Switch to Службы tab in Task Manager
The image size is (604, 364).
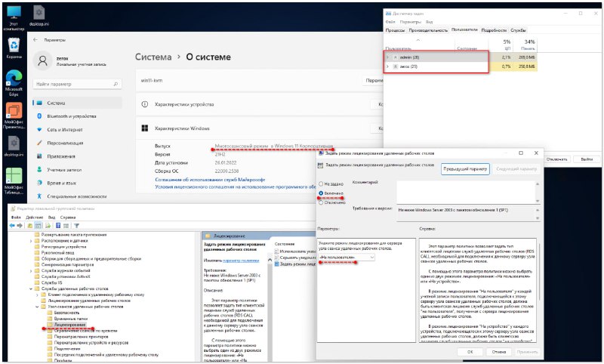click(518, 30)
